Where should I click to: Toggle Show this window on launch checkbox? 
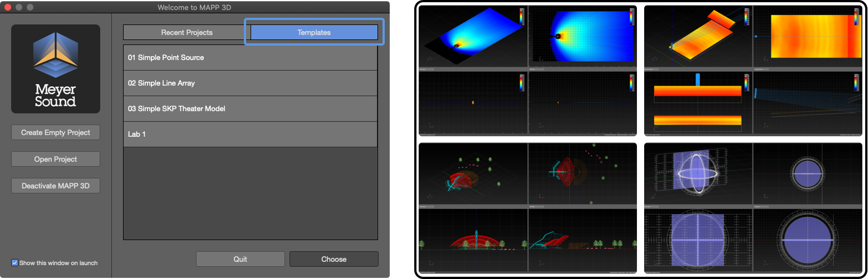[x=14, y=263]
